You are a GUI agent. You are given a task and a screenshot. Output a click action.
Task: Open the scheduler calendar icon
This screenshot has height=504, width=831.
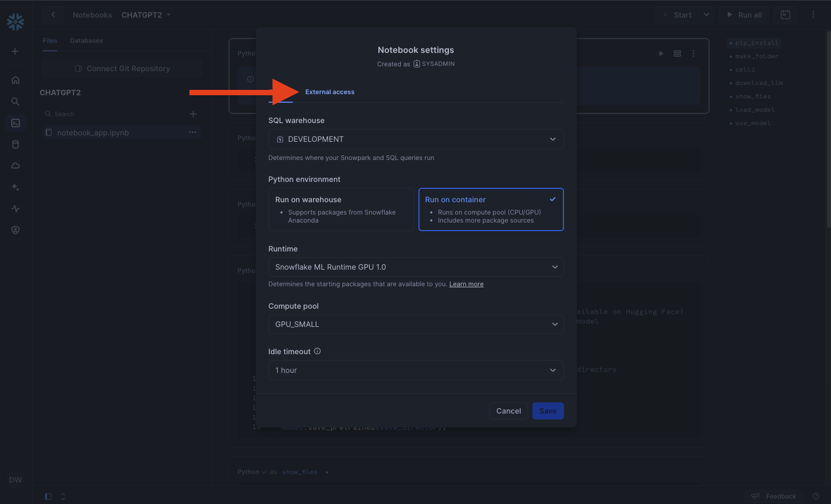pyautogui.click(x=786, y=15)
